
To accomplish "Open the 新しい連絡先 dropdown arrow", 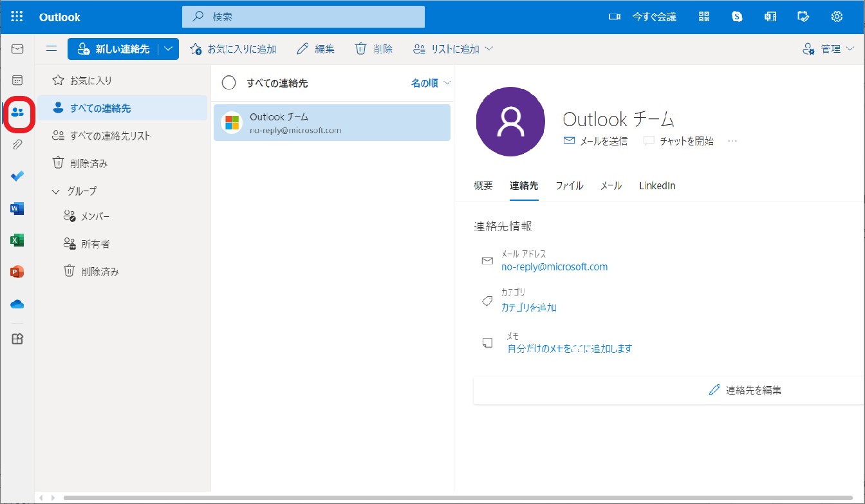I will coord(168,48).
